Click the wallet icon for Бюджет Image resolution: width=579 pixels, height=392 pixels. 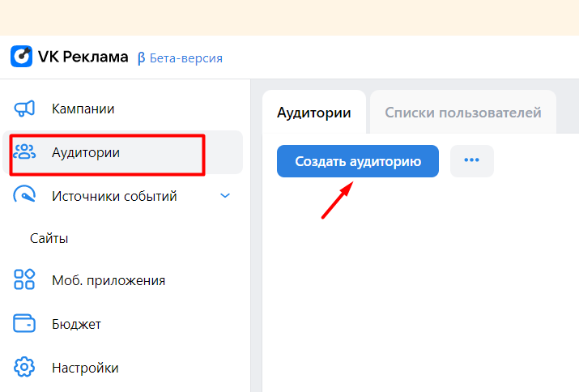pos(25,324)
